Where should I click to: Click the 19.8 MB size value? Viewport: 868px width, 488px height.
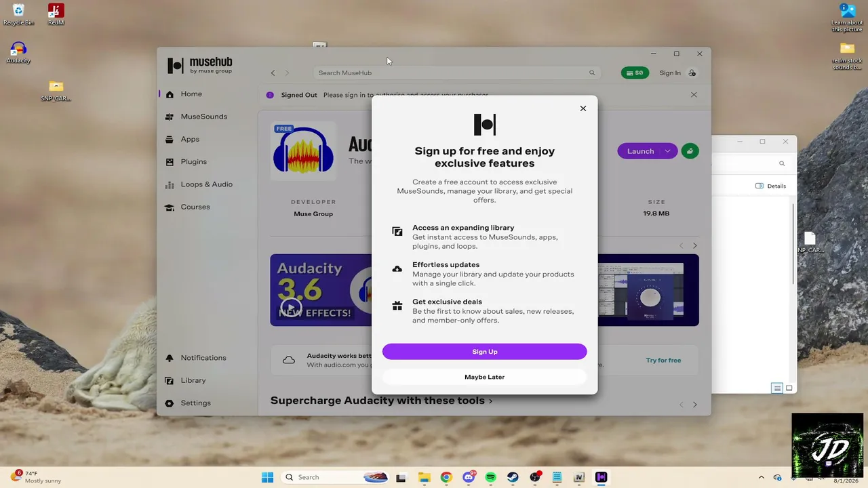click(656, 214)
